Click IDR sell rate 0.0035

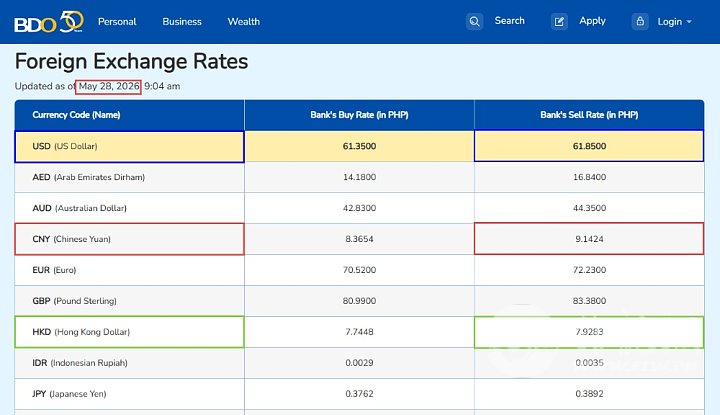pyautogui.click(x=589, y=363)
